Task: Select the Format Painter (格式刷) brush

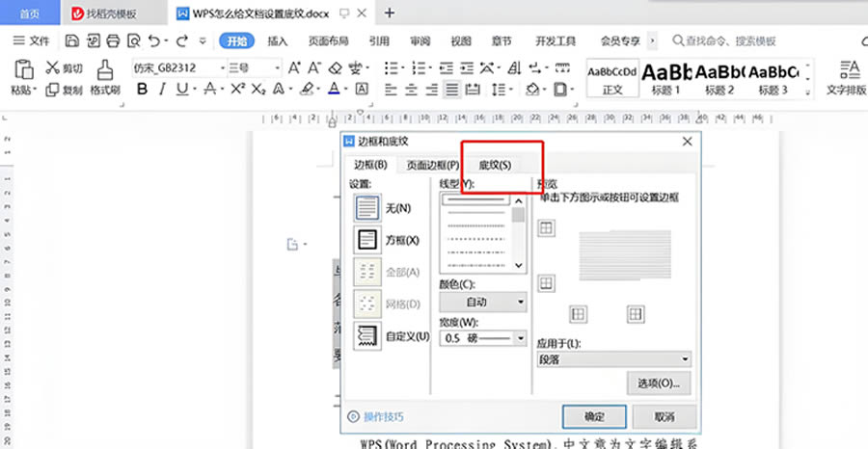Action: (105, 69)
